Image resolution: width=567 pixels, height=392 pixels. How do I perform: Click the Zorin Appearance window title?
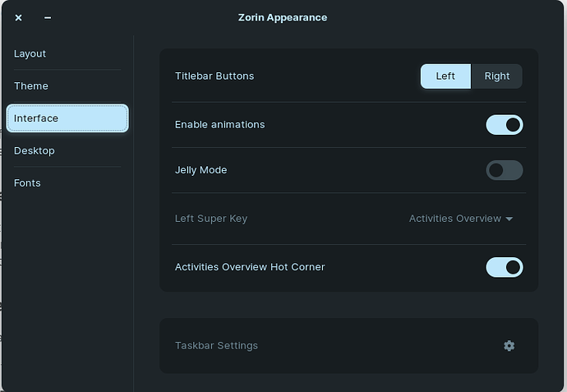(x=283, y=17)
